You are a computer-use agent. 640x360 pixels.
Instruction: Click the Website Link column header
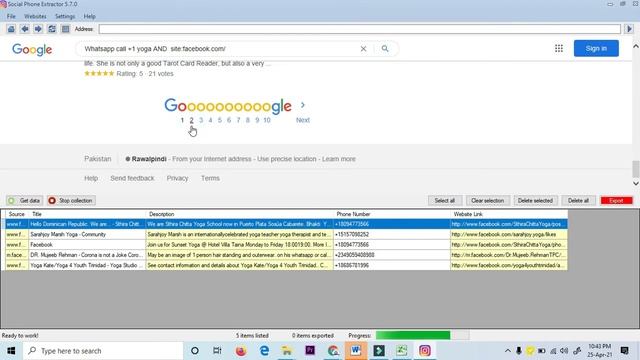(509, 214)
